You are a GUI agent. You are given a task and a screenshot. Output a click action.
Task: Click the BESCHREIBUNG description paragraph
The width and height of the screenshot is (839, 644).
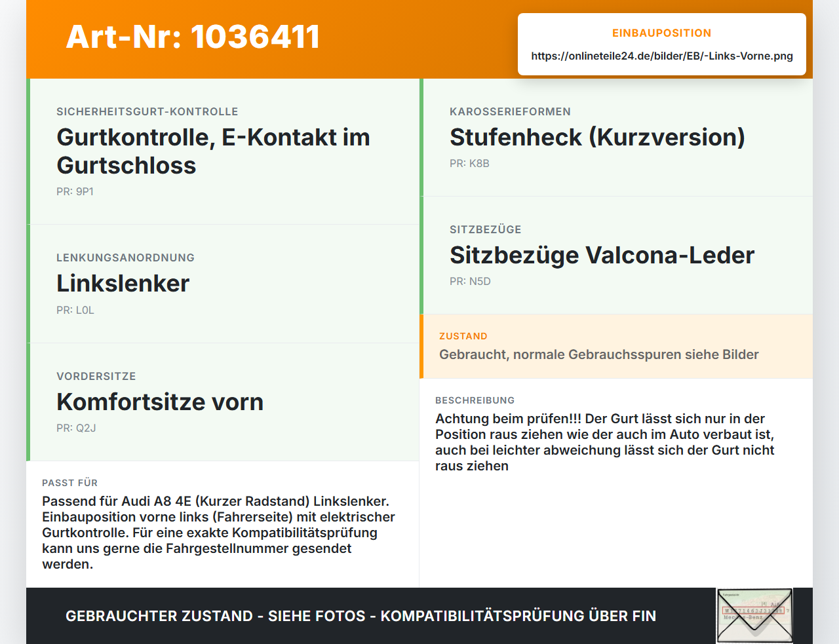[605, 442]
